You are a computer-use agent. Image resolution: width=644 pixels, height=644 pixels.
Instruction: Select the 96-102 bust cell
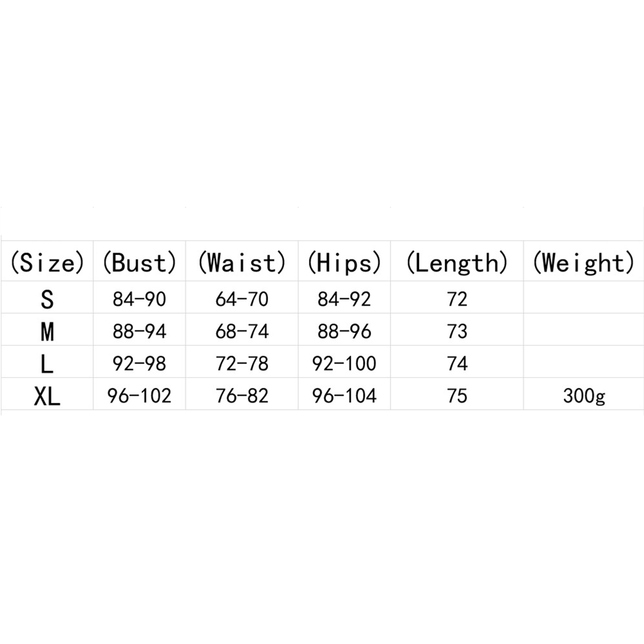pyautogui.click(x=139, y=396)
